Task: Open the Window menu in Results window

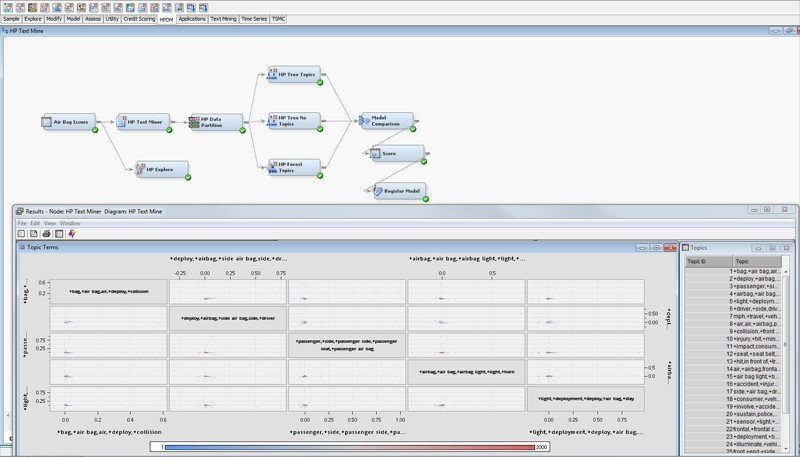Action: click(x=70, y=223)
